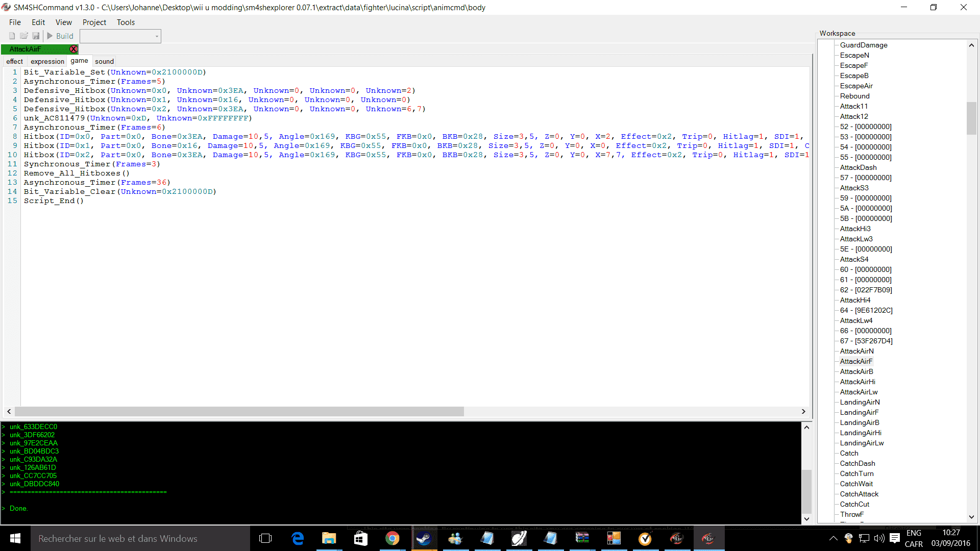Select AttackLw4 in the Workspace tree
The image size is (980, 551).
pyautogui.click(x=856, y=320)
